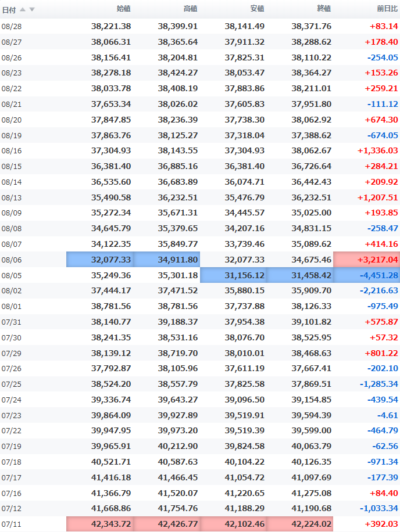Select the 08/05 date cell

pos(12,275)
